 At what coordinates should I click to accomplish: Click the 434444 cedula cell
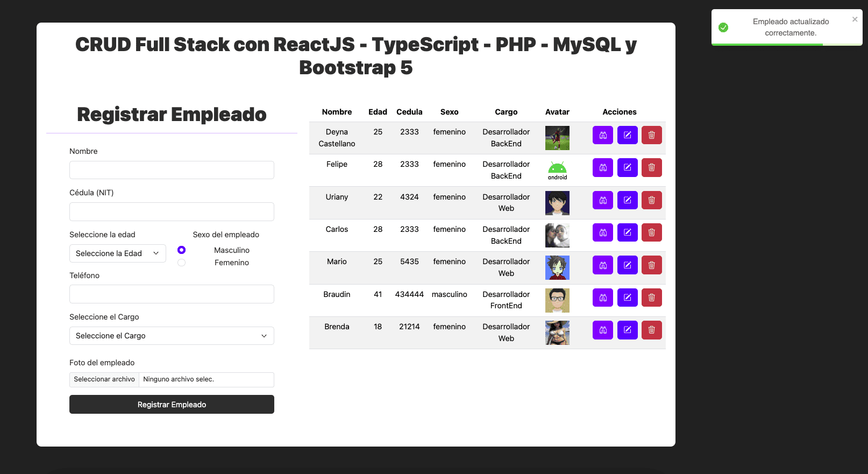(409, 294)
